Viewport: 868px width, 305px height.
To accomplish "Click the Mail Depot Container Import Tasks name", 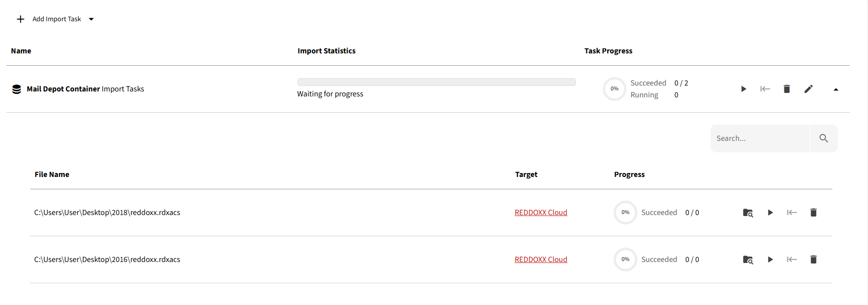I will pyautogui.click(x=86, y=89).
